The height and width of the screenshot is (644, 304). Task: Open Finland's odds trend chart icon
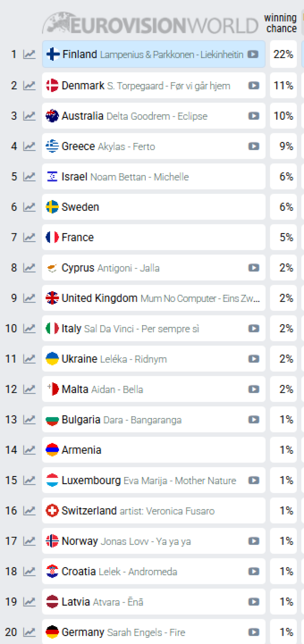coord(29,54)
